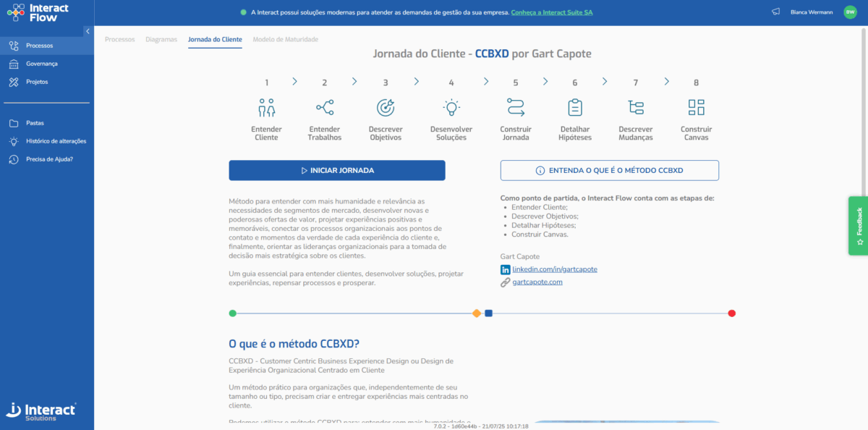868x430 pixels.
Task: Click the version text 7.0.2 at bottom
Action: click(x=481, y=426)
